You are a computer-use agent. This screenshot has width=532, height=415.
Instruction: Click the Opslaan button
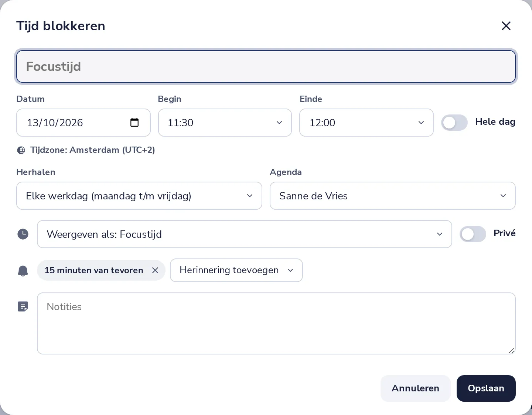pos(486,388)
